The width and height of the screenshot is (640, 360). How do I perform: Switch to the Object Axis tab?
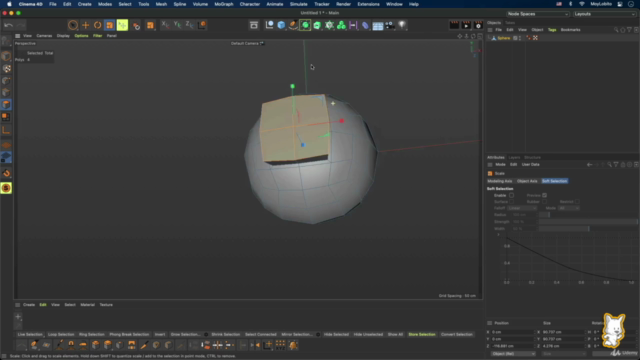527,181
